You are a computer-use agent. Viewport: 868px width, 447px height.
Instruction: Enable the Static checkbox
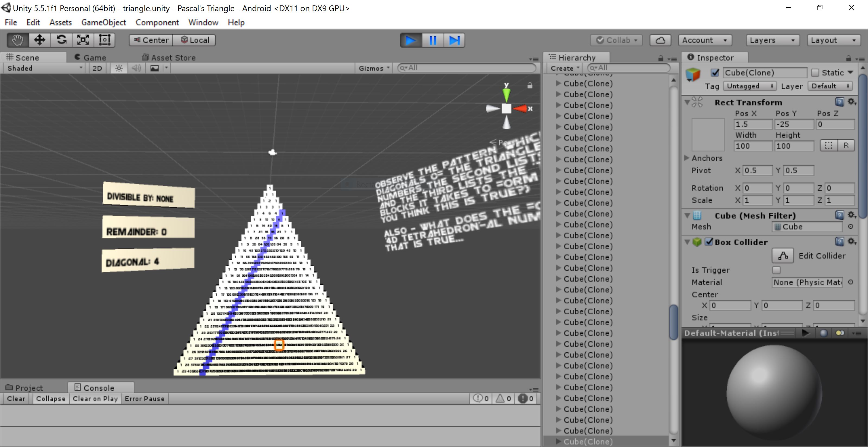pos(815,73)
